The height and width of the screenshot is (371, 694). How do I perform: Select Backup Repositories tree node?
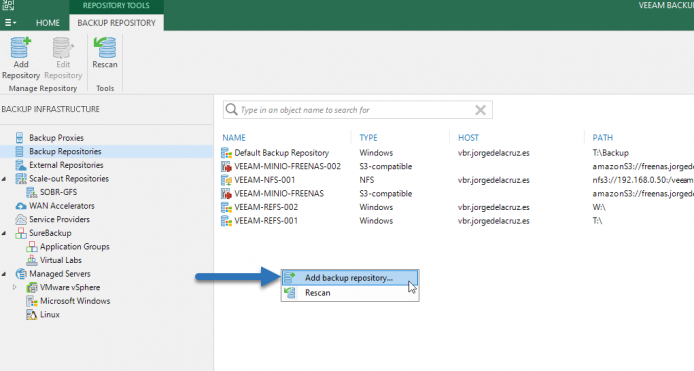point(106,151)
